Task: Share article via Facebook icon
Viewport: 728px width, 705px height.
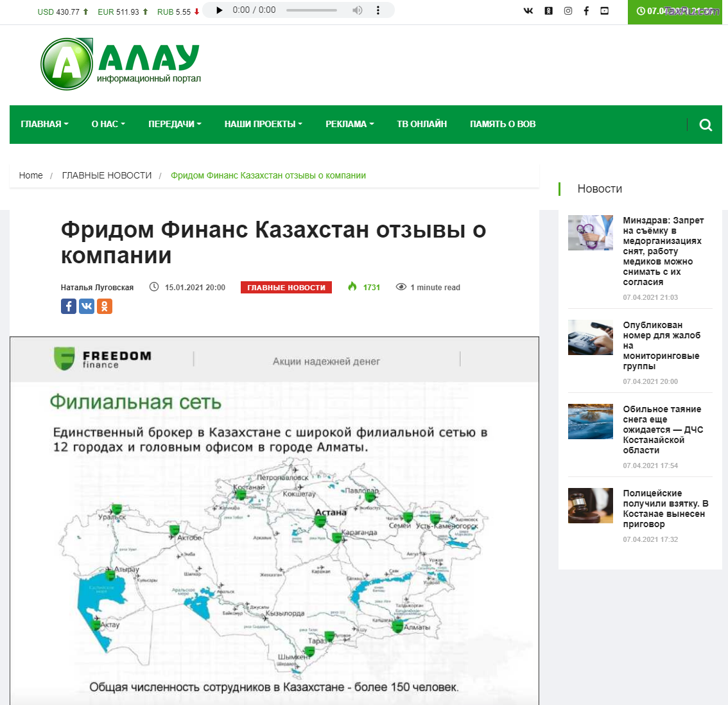Action: [68, 306]
